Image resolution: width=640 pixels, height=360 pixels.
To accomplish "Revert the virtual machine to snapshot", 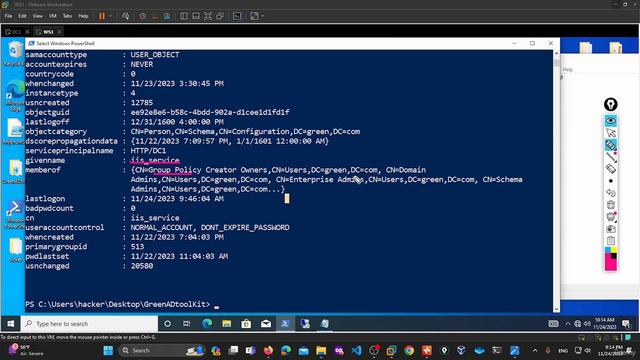I will click(x=155, y=16).
